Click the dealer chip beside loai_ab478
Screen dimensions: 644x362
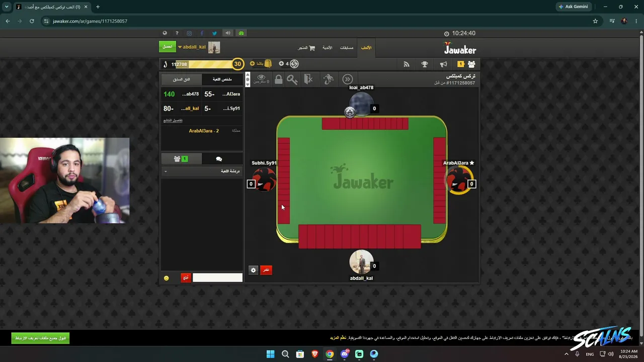click(x=350, y=112)
